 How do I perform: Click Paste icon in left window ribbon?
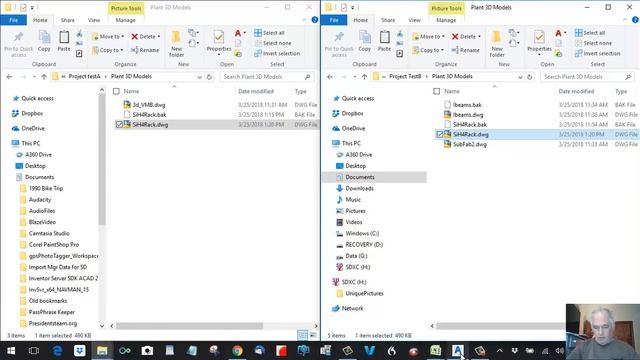64,41
